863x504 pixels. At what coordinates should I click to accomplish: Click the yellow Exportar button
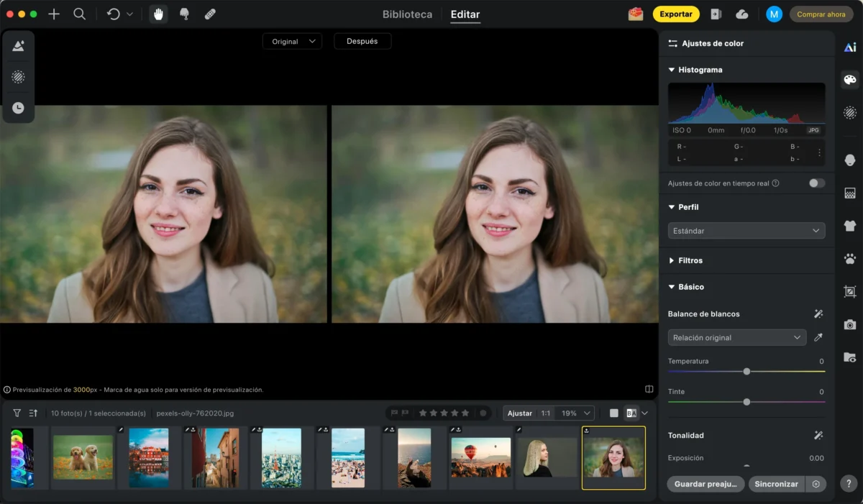point(675,14)
